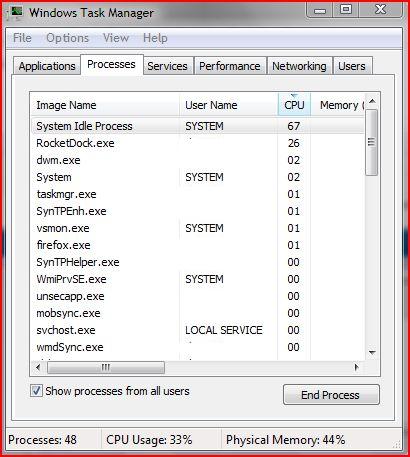Click the Task Manager title bar icon
Screen dimensions: 410x457
[x=15, y=13]
